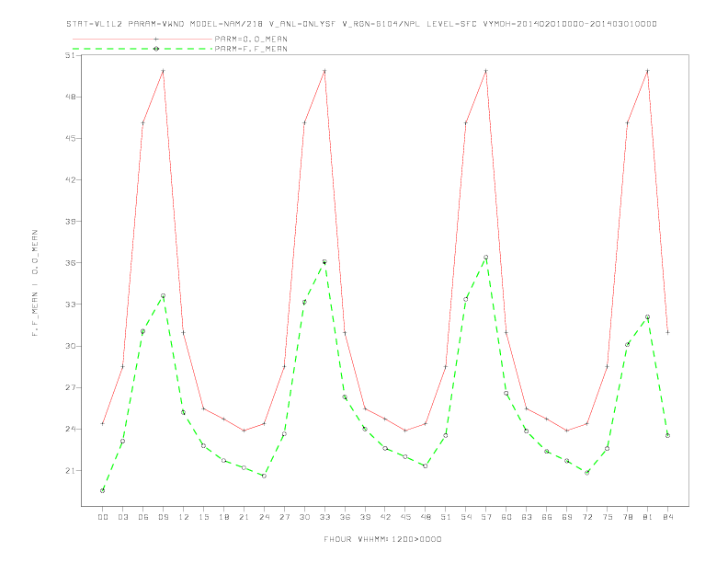Click the chart title line starting with STAT=VLIL2

click(x=361, y=24)
